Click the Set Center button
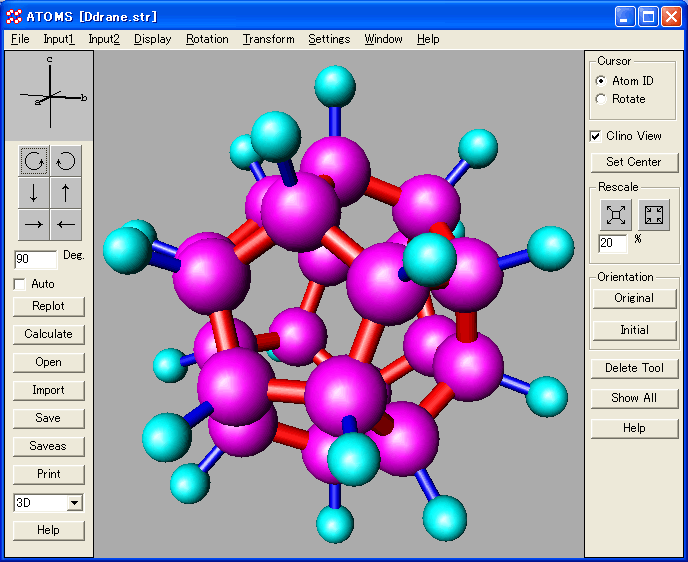 pyautogui.click(x=634, y=162)
